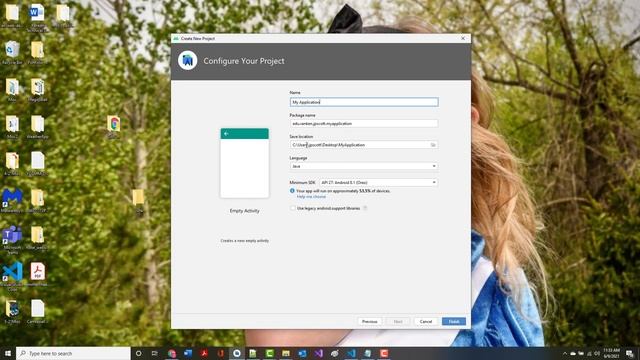The image size is (640, 360).
Task: Click help icon beside legacy libraries option
Action: pos(365,208)
